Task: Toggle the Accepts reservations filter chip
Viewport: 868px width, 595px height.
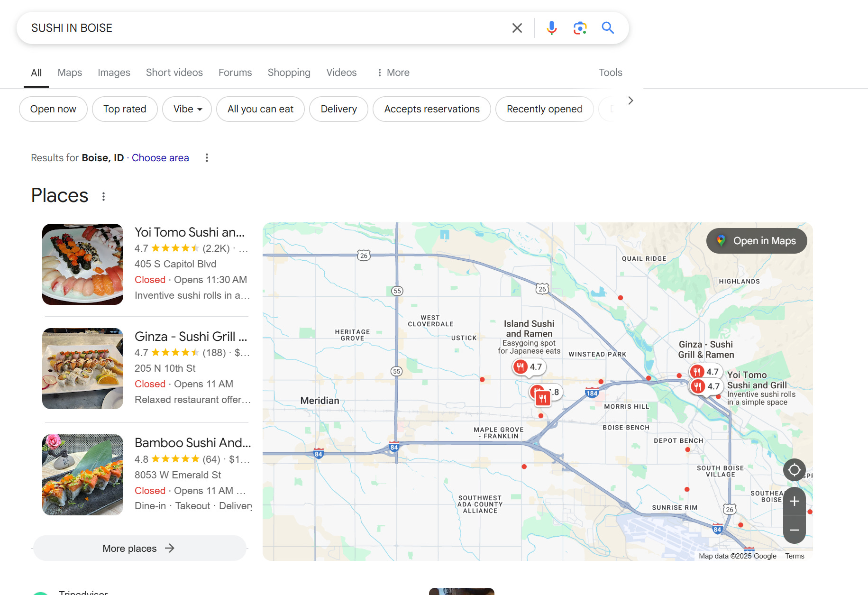Action: (432, 109)
